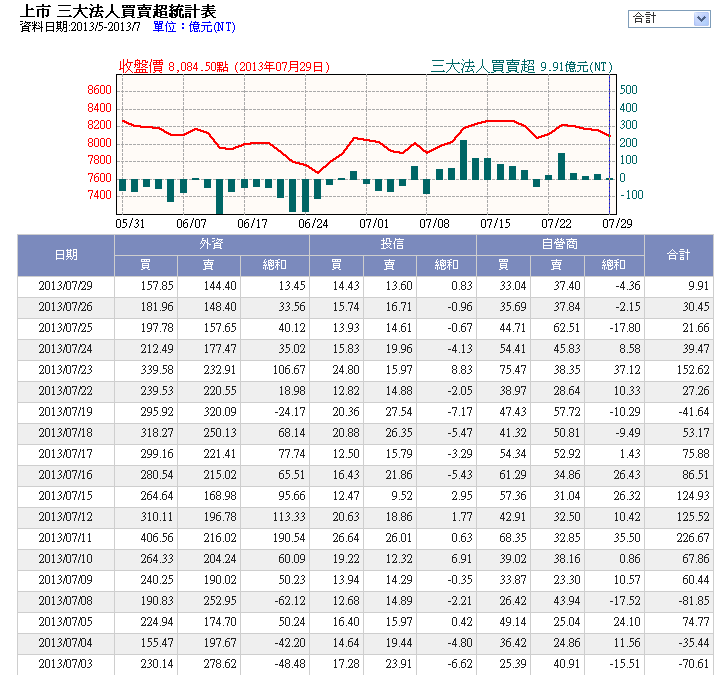
Task: Select date row 2013/07/03
Action: pos(65,664)
